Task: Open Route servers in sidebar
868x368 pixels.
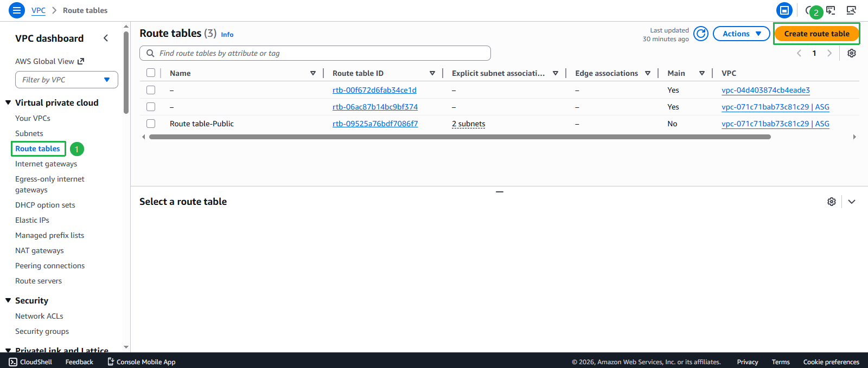Action: 39,281
